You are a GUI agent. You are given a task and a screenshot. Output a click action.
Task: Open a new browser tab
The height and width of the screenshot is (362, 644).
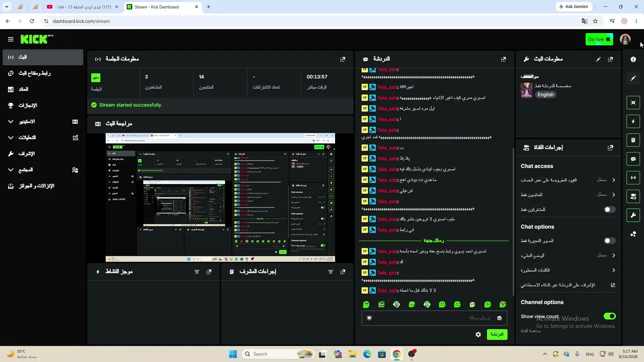click(x=208, y=7)
